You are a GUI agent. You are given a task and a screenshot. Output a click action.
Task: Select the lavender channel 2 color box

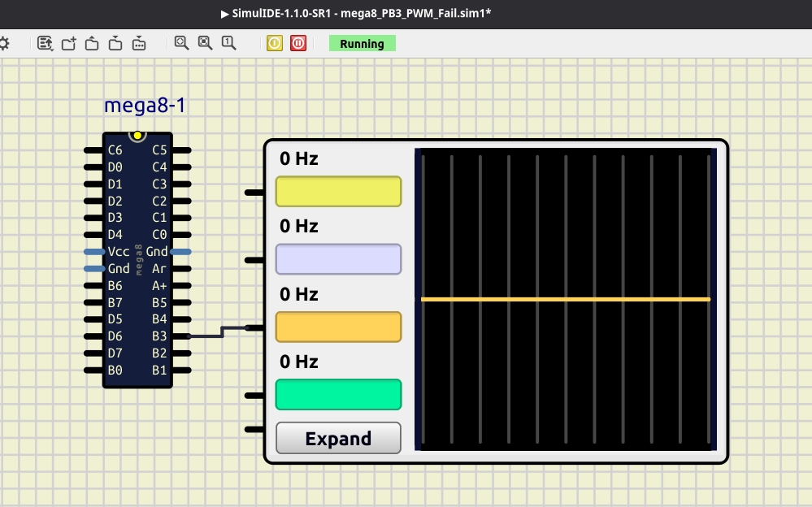pos(338,259)
